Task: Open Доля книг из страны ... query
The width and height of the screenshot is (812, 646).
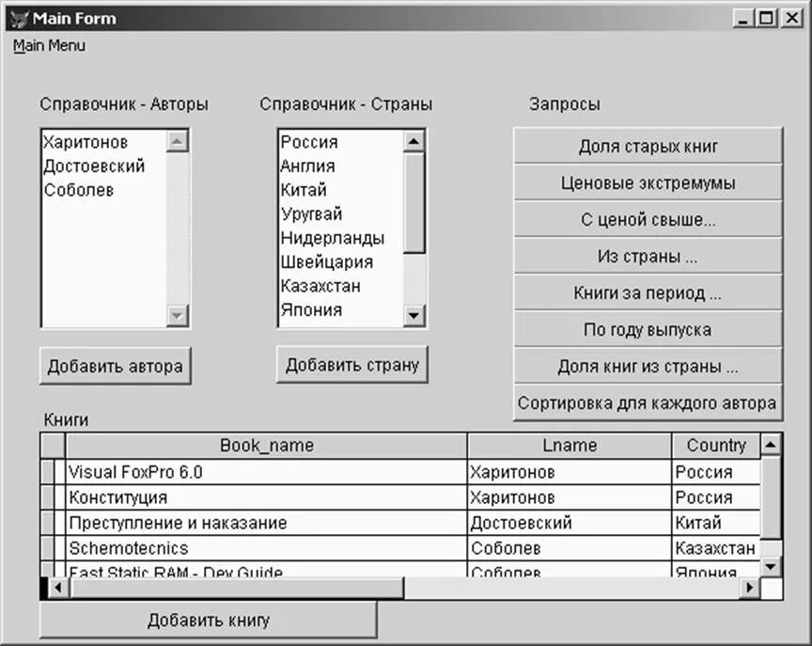Action: click(x=648, y=367)
